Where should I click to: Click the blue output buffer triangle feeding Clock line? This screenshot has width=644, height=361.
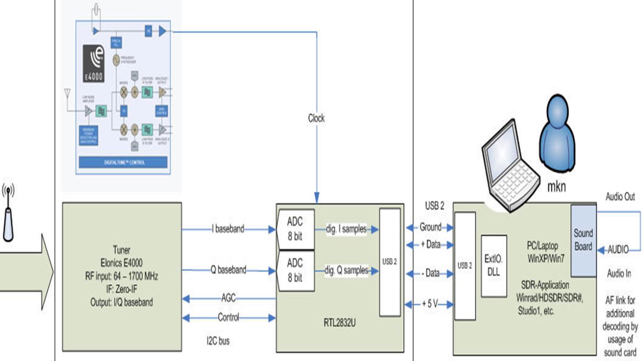click(162, 31)
